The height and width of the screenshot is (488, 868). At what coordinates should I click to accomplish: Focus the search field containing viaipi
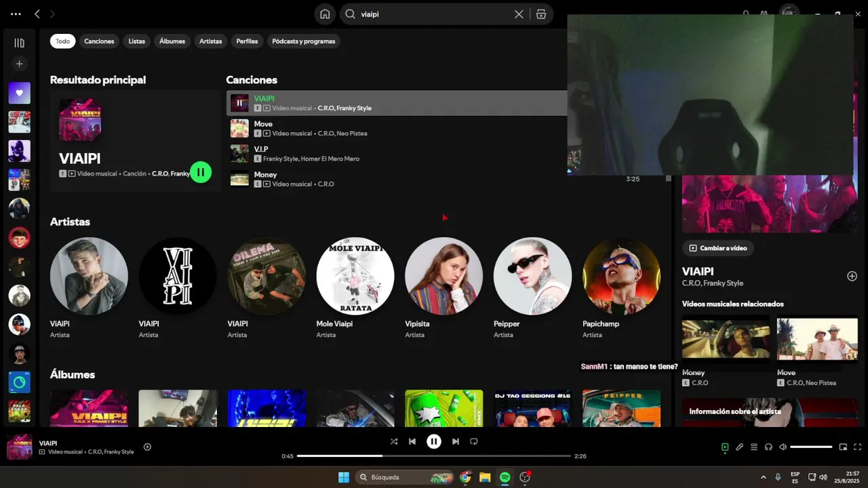[x=434, y=14]
